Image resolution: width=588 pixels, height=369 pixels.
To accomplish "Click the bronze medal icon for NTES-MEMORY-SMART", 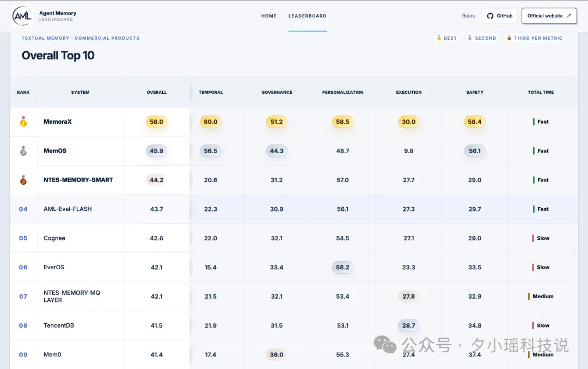I will 23,180.
